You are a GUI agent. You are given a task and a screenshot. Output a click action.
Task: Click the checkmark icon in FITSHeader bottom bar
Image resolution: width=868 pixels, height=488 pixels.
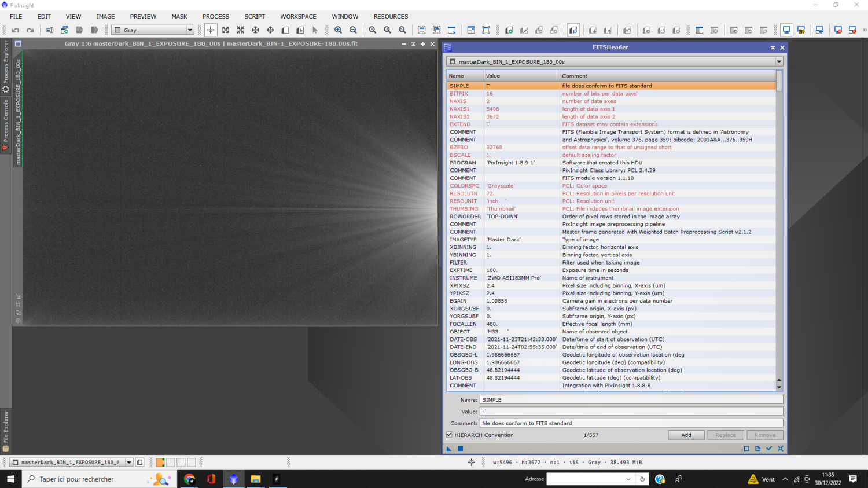(x=769, y=449)
